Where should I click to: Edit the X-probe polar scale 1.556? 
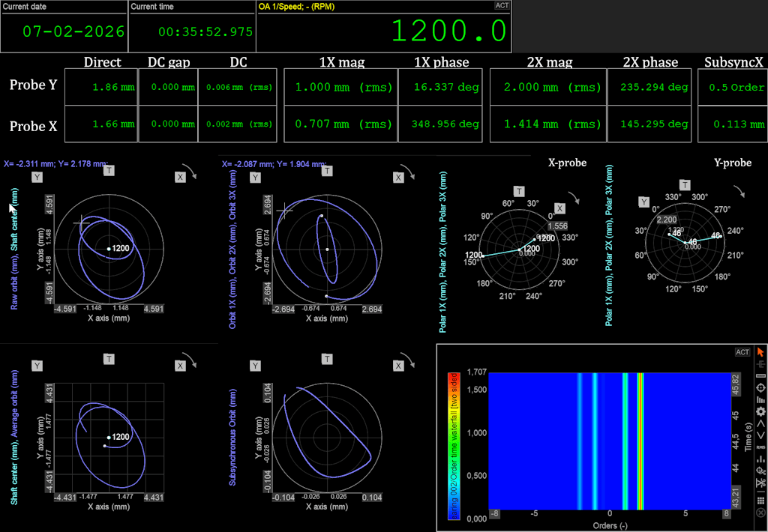(557, 226)
